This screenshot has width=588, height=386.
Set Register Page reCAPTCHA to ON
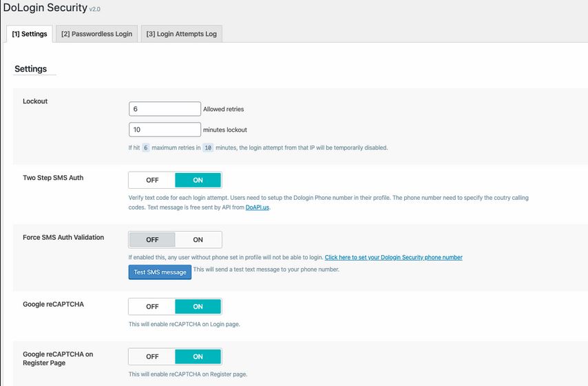(x=198, y=357)
